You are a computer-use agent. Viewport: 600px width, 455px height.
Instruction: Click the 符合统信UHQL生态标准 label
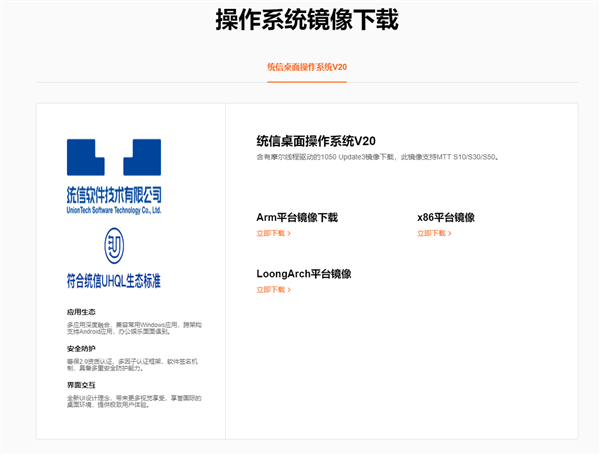tap(114, 281)
